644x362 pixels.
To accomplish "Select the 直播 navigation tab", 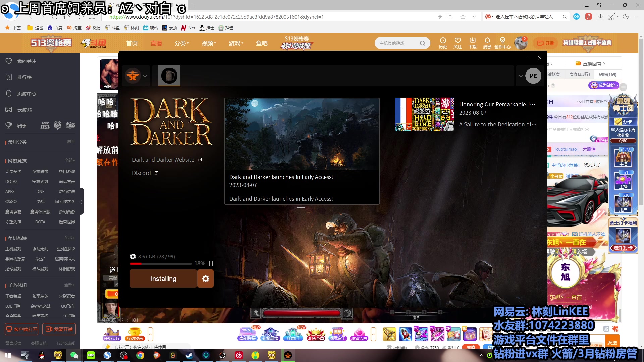I will click(156, 43).
